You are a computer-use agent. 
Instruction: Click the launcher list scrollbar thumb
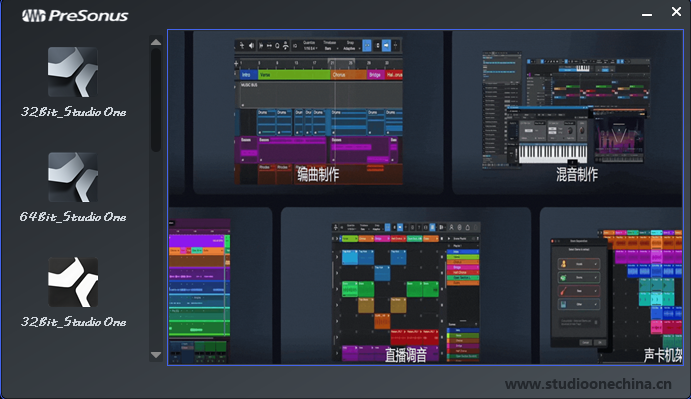156,100
